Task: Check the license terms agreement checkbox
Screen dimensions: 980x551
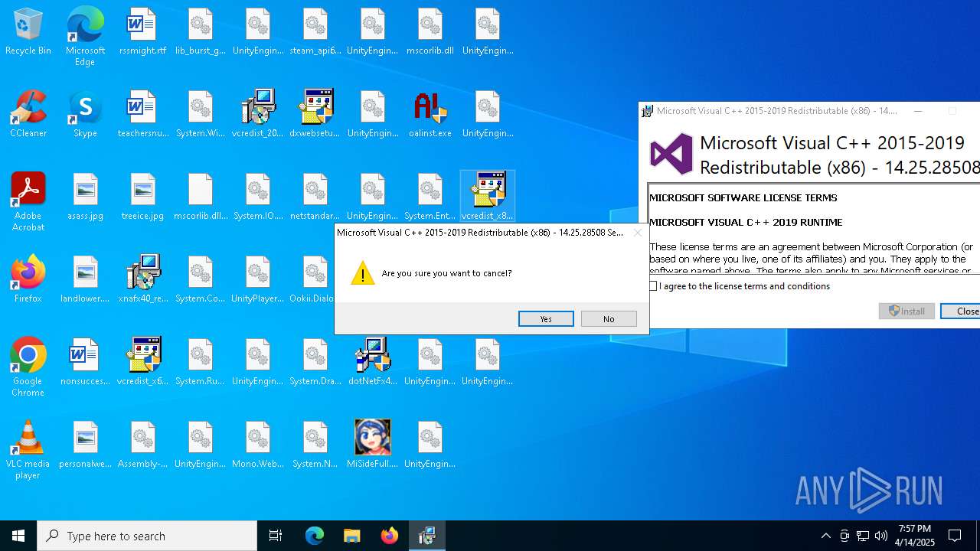Action: tap(653, 286)
